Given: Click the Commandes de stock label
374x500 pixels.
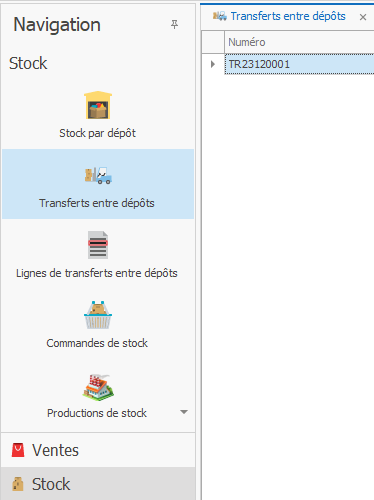Looking at the screenshot, I should tap(97, 343).
